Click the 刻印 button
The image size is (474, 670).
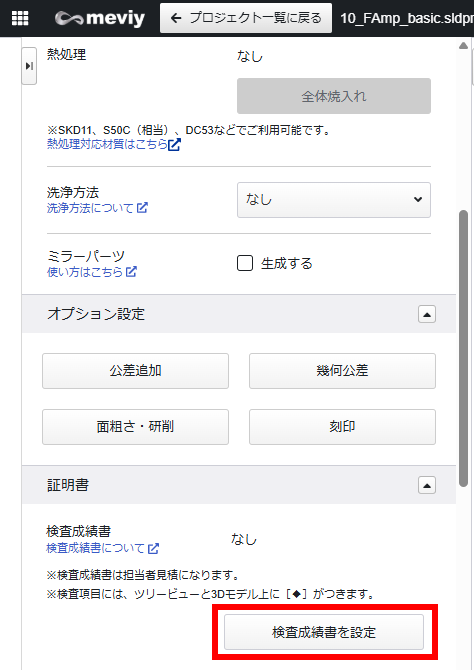pyautogui.click(x=342, y=427)
